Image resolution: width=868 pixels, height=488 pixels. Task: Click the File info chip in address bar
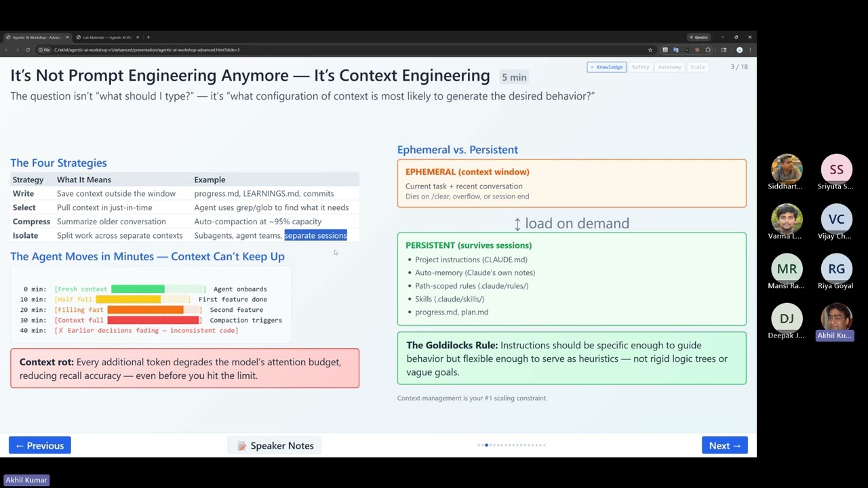point(44,50)
